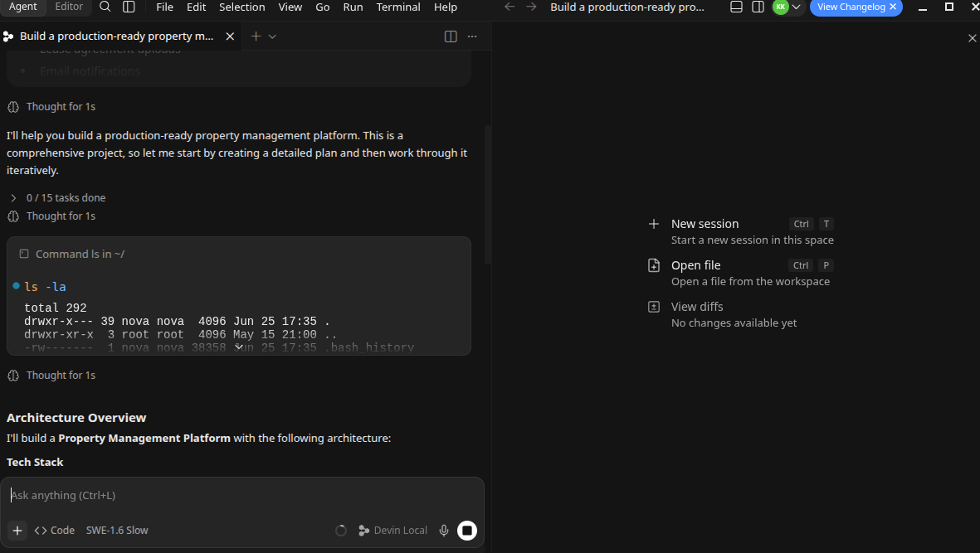Click the terminal icon beside Command ls

pyautogui.click(x=24, y=254)
